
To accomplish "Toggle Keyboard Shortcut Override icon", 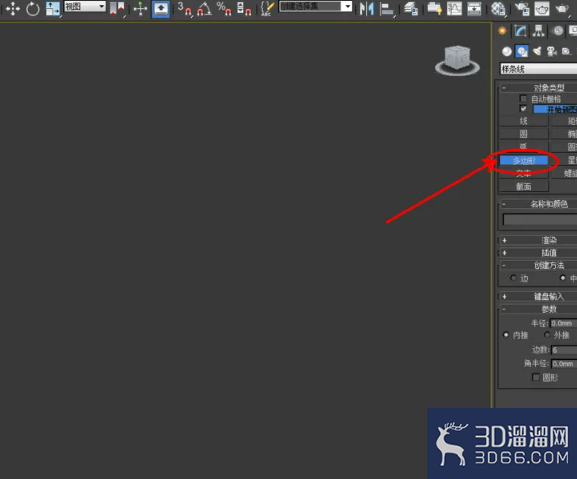I will coord(161,8).
